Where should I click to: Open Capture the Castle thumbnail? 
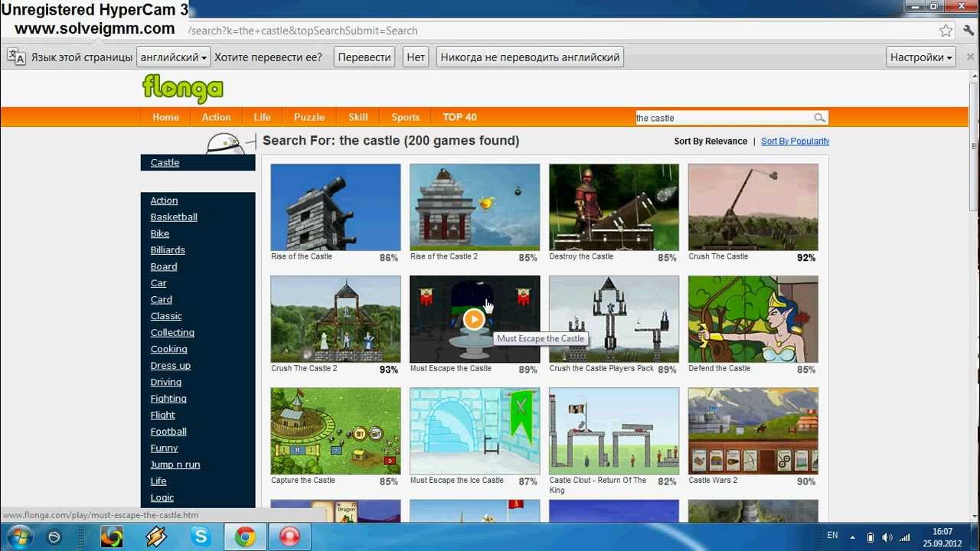point(335,431)
